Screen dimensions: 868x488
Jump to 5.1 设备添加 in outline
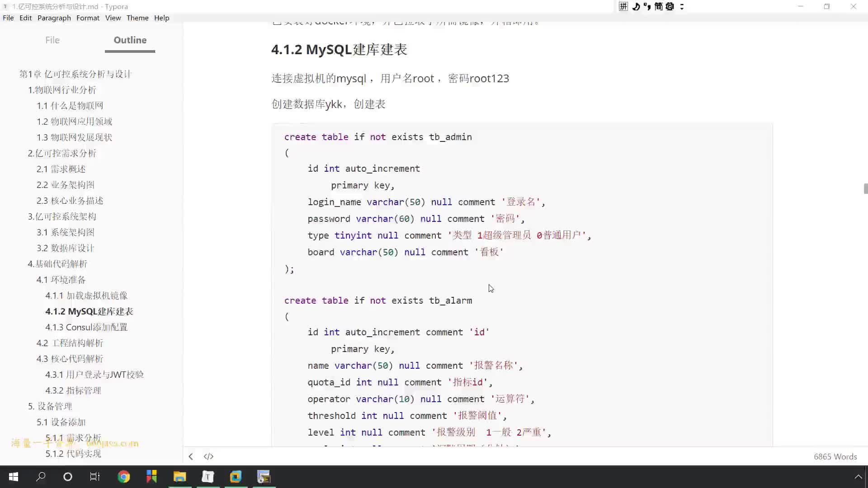[61, 422]
